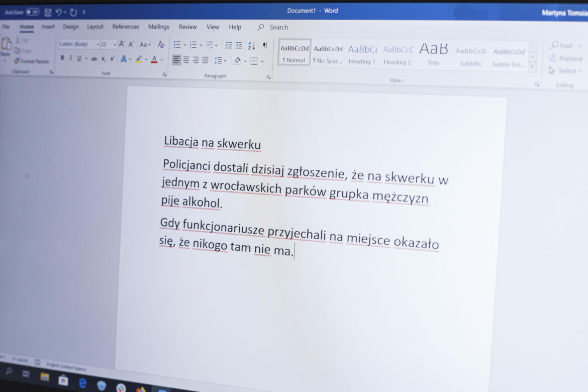Expand the Styles gallery more arrow
This screenshot has height=392, width=588.
(x=532, y=67)
